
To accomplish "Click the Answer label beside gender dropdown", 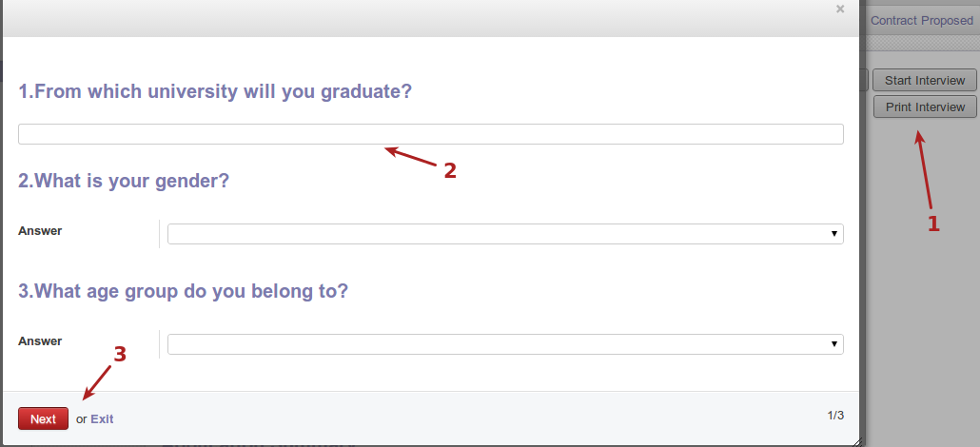I will coord(40,231).
